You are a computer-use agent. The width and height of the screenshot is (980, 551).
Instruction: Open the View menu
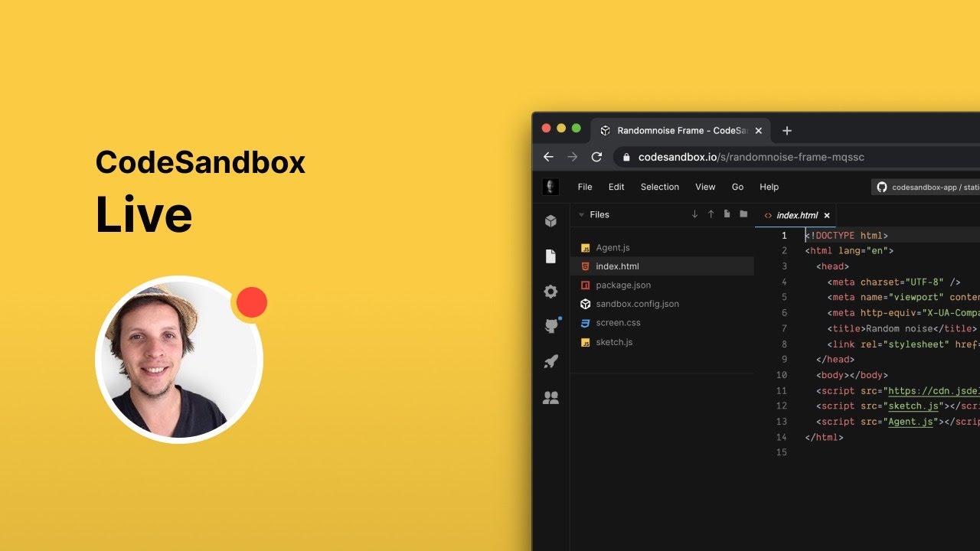[x=705, y=187]
